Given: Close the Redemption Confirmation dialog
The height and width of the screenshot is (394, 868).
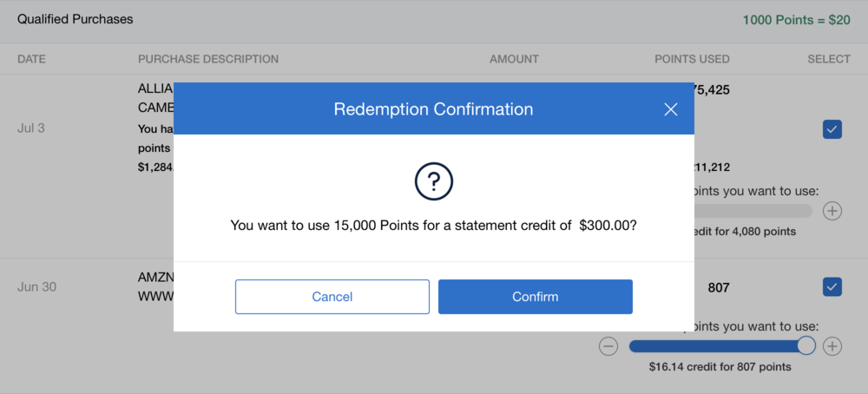Looking at the screenshot, I should [x=670, y=109].
